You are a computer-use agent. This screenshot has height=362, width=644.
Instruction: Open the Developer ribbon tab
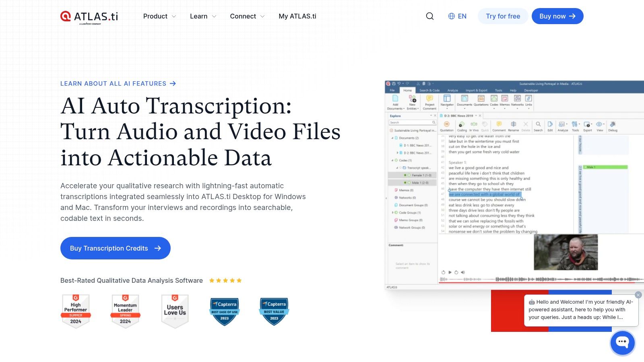531,90
